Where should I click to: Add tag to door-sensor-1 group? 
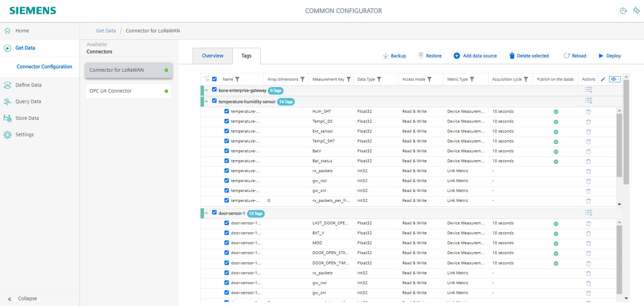[588, 213]
